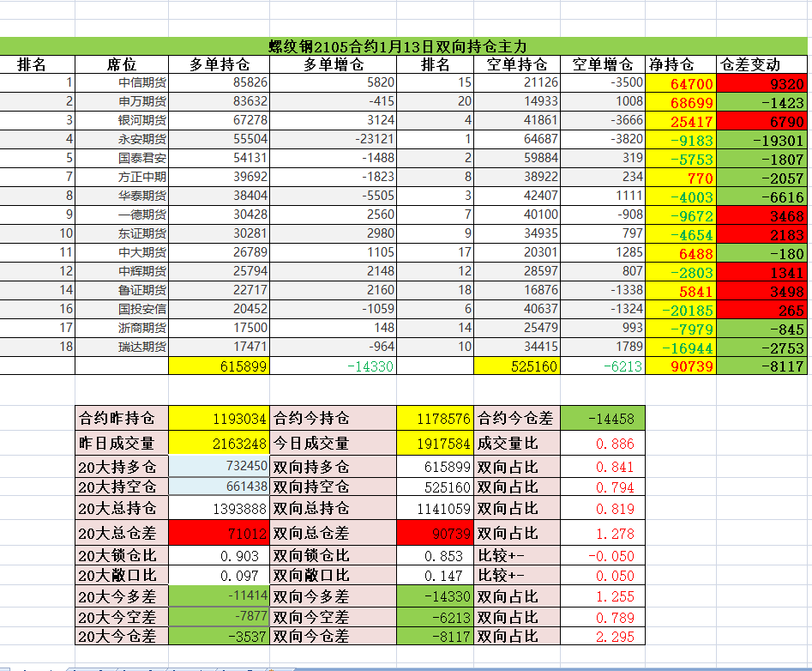Select the 永安期货 seat cell
The image size is (812, 671).
pos(122,139)
